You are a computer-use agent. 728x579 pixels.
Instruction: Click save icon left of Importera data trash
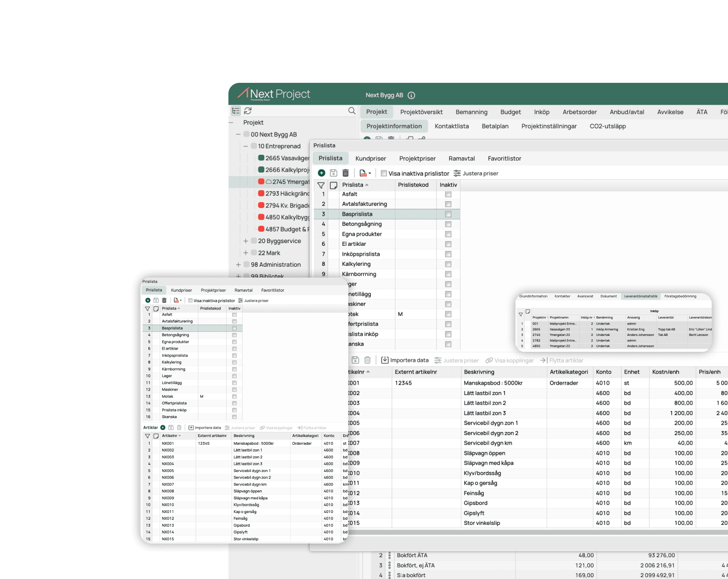pyautogui.click(x=356, y=360)
